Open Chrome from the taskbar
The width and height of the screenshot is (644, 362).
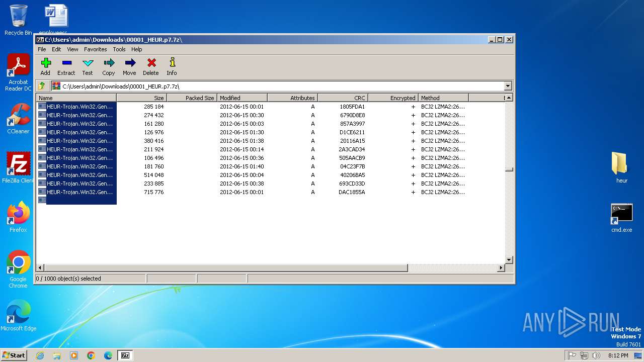tap(91, 355)
